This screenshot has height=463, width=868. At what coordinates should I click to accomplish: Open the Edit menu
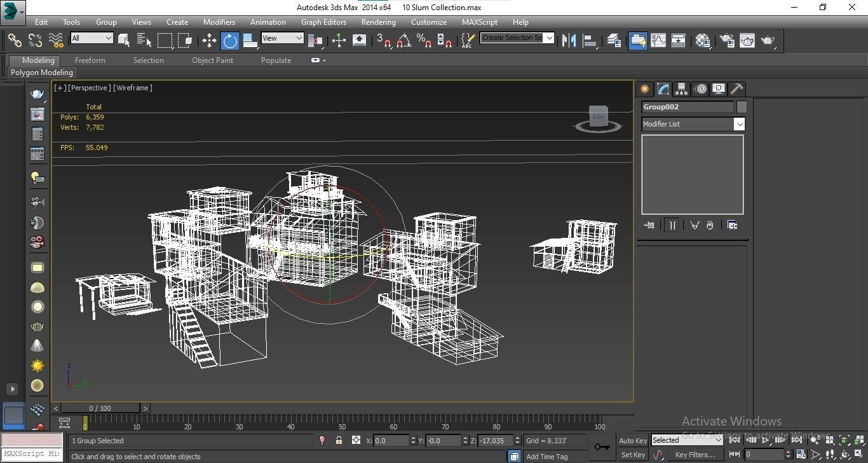pyautogui.click(x=41, y=22)
